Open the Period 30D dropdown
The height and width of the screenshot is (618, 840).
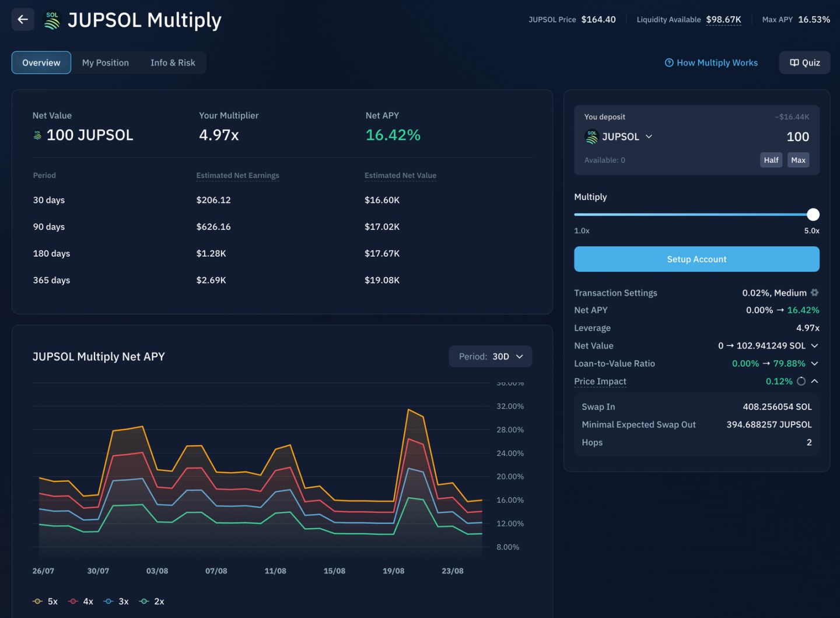point(490,357)
